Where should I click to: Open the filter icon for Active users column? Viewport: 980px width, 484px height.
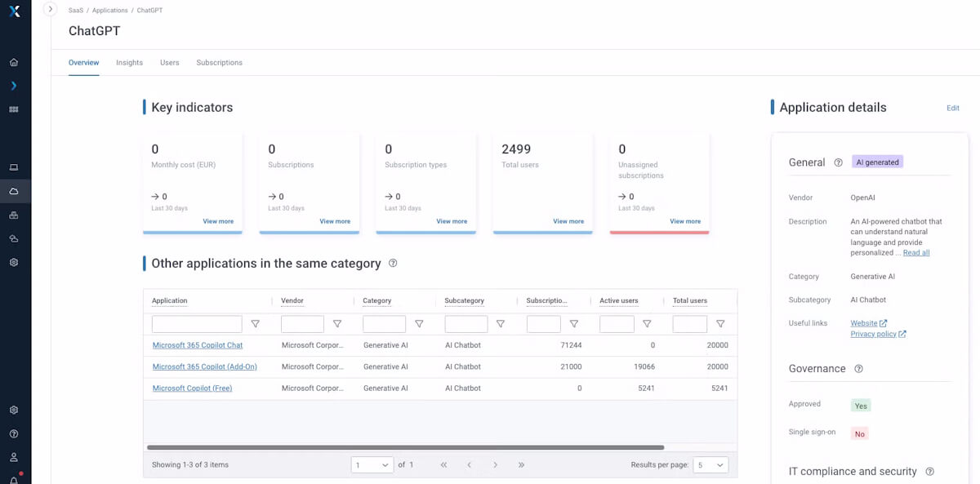(647, 324)
